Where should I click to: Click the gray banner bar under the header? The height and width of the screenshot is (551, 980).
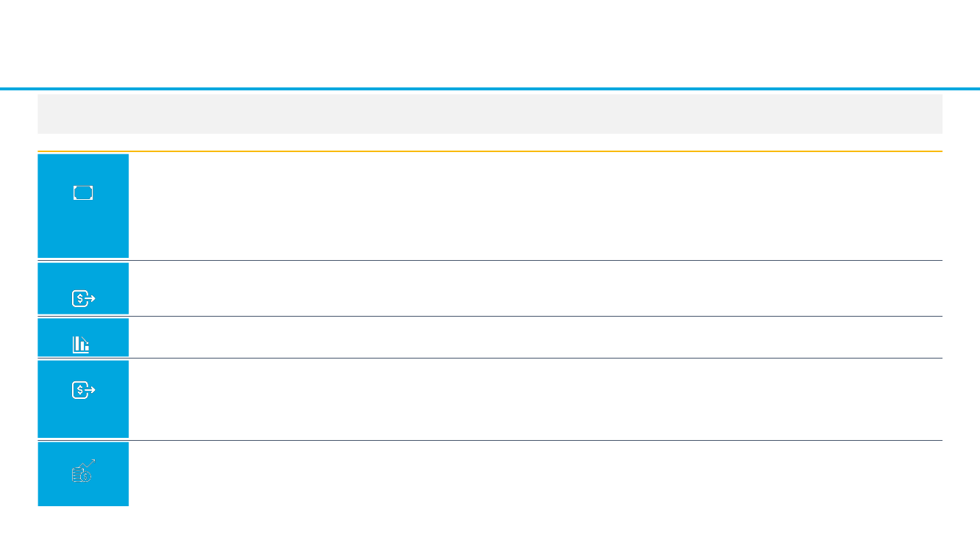490,114
